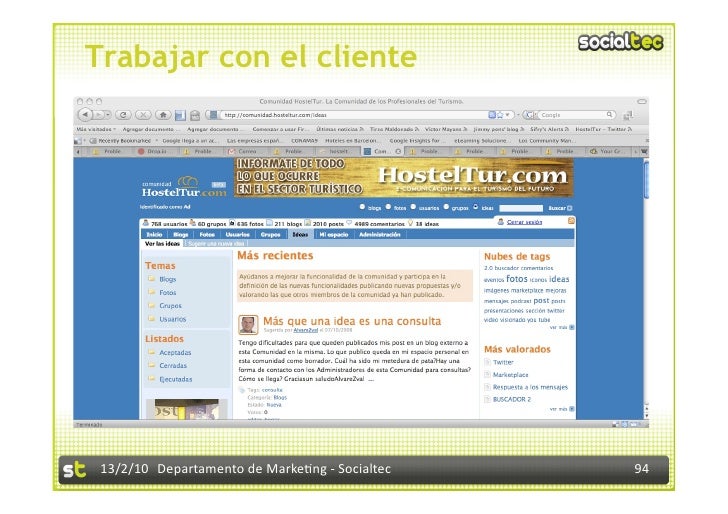Screen dimensions: 728x514
Task: Click the AlvareZval avatar thumbnail
Action: point(248,325)
